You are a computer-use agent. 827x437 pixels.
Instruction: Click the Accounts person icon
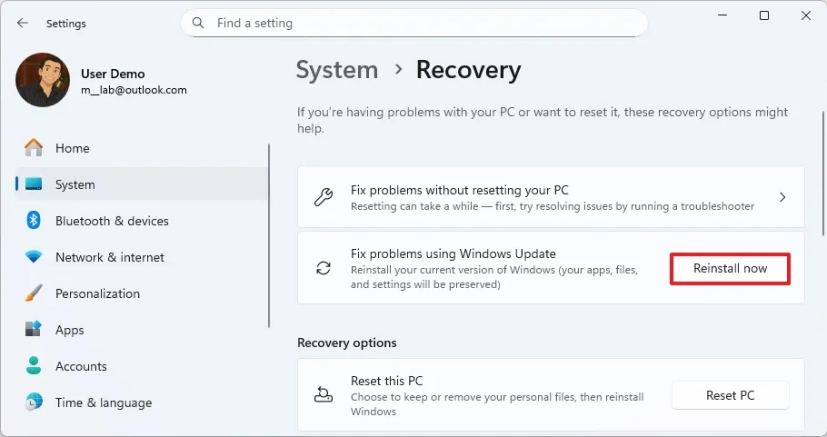tap(34, 365)
